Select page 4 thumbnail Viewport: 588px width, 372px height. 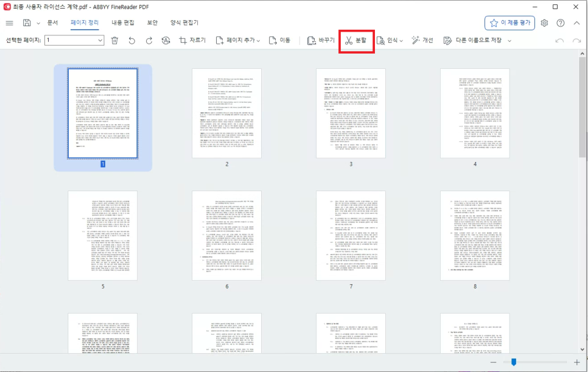tap(475, 113)
